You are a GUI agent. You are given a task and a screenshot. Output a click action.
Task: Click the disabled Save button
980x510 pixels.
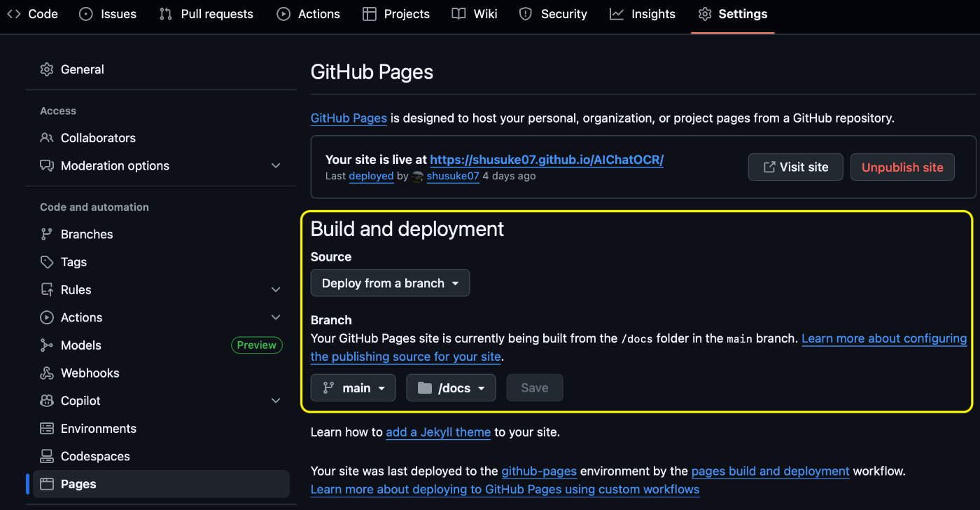pos(535,388)
